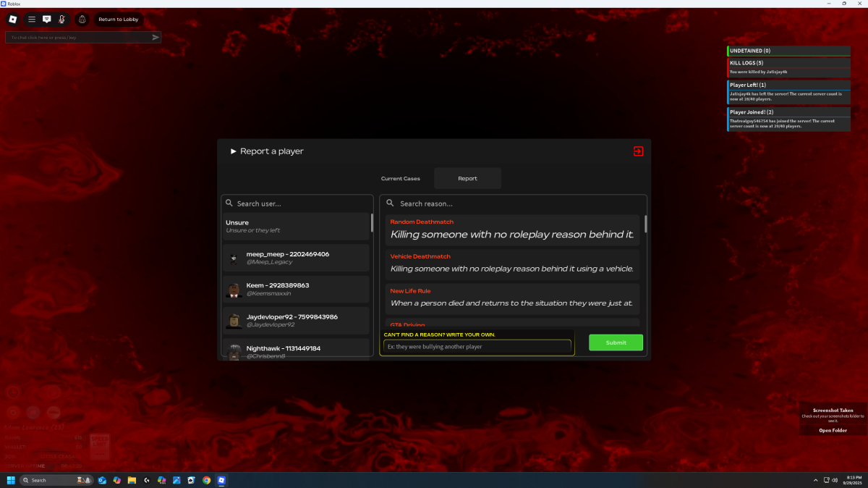868x488 pixels.
Task: Click the hamburger menu icon
Action: click(31, 20)
